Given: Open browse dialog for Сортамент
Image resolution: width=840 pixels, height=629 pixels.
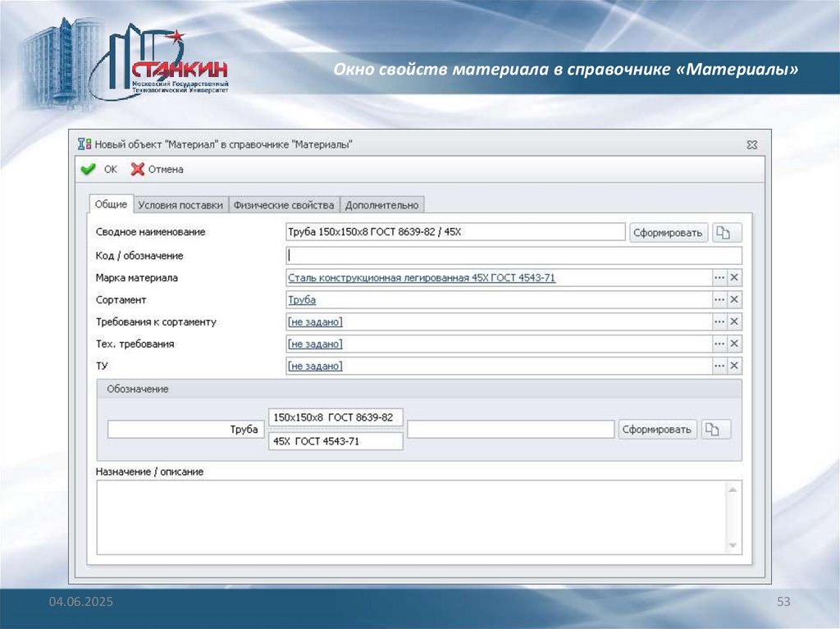Looking at the screenshot, I should click(719, 299).
